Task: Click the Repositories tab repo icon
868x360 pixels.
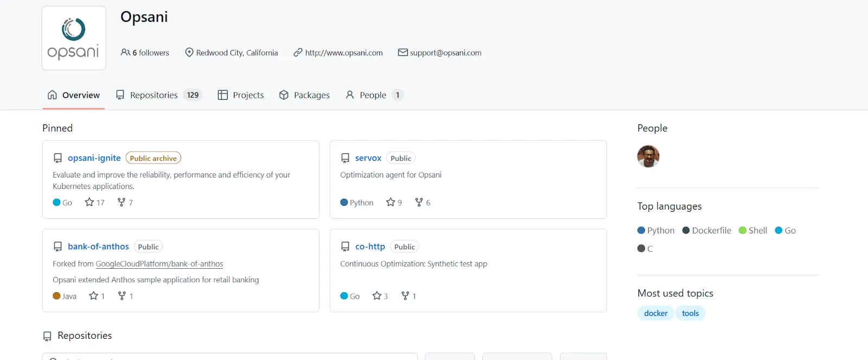Action: pyautogui.click(x=120, y=95)
